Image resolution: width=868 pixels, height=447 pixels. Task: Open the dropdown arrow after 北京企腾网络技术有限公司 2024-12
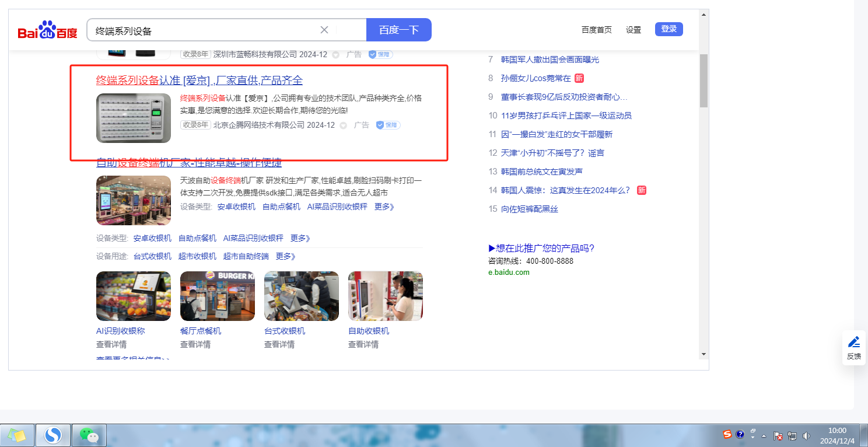[x=343, y=125]
